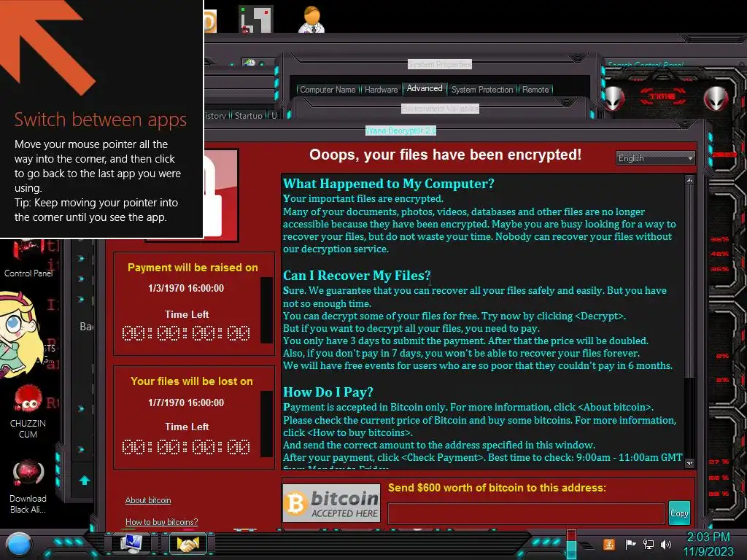Switch to the Computer Name tab
747x560 pixels.
tap(328, 90)
